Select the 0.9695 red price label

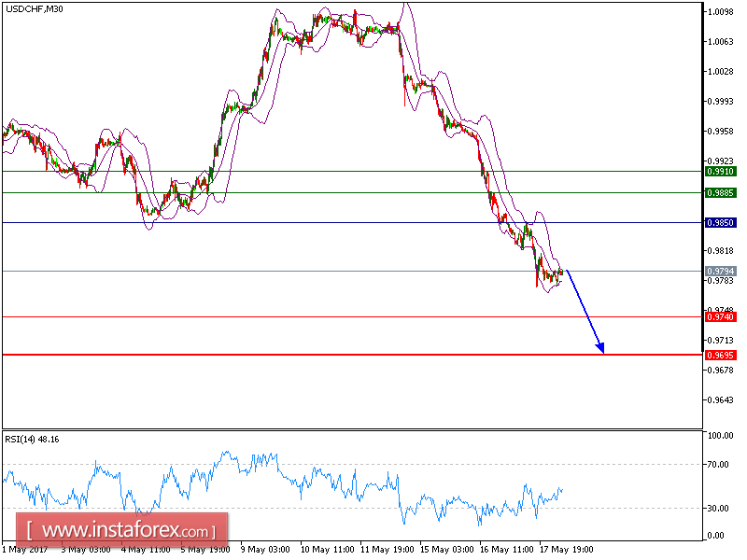pyautogui.click(x=720, y=356)
